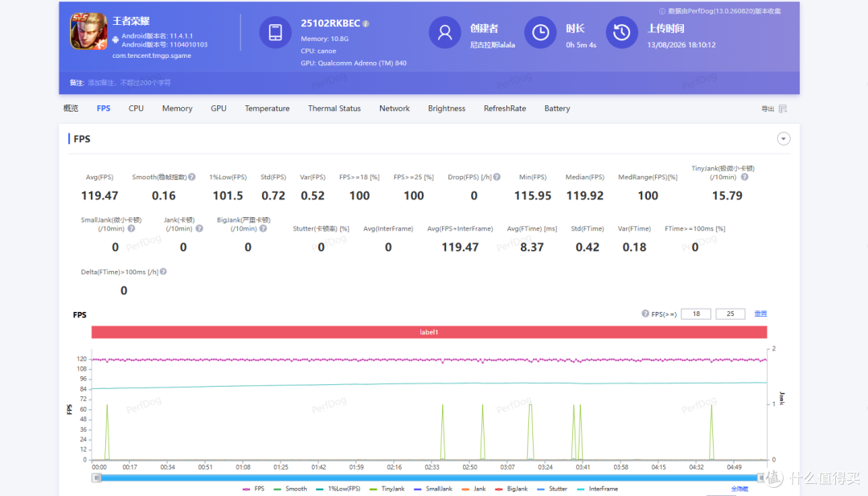Open the help icon beside Smooth(稳帧指数)
Image resolution: width=868 pixels, height=496 pixels.
coord(191,177)
